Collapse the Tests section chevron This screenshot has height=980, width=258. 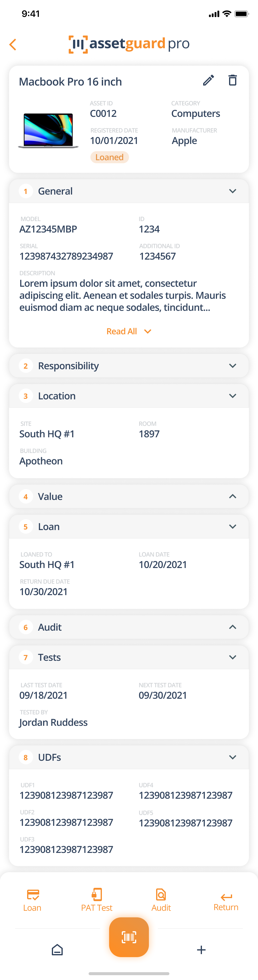pos(232,657)
